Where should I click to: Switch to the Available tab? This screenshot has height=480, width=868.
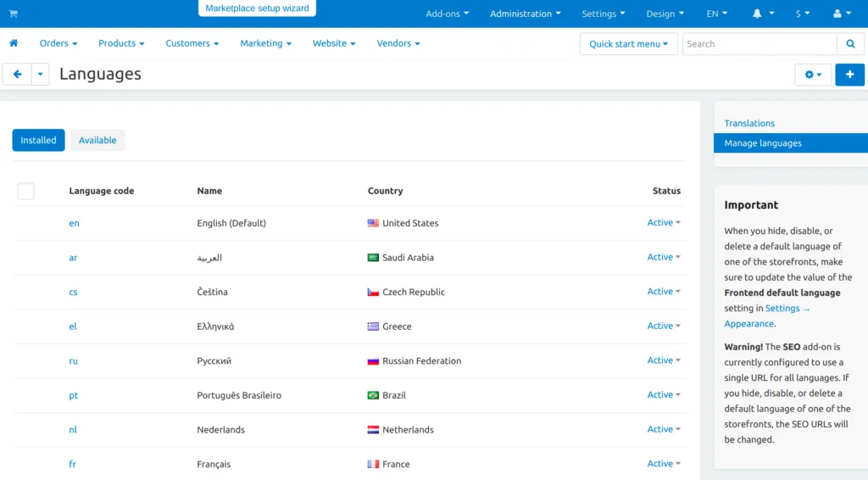(x=97, y=140)
